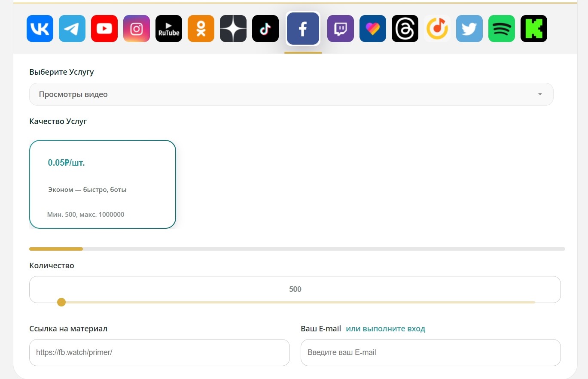This screenshot has height=379, width=588.
Task: Choose the Telegram icon
Action: click(x=72, y=29)
